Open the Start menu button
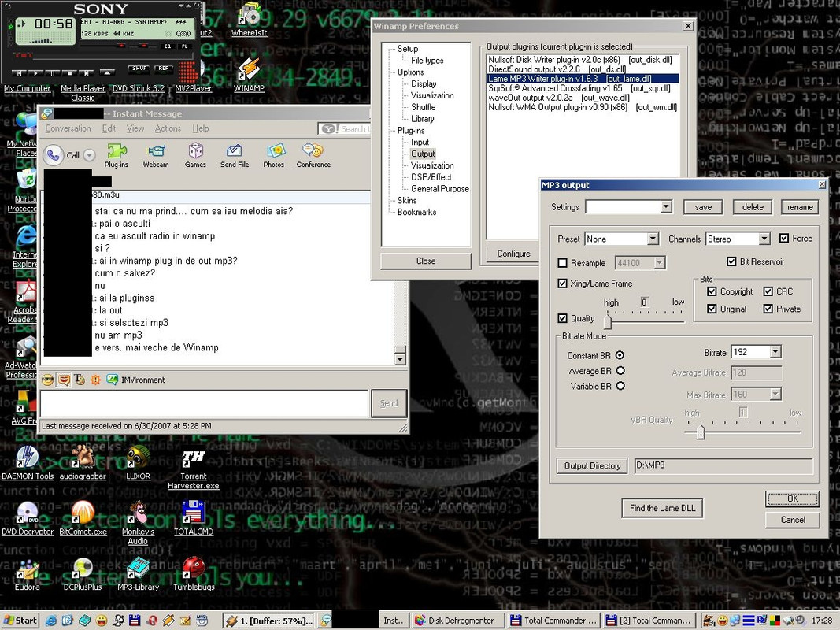The image size is (840, 630). pos(20,621)
